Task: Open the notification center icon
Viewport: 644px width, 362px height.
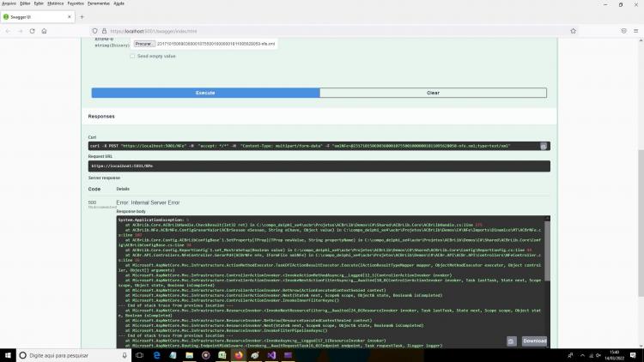Action: pyautogui.click(x=633, y=355)
